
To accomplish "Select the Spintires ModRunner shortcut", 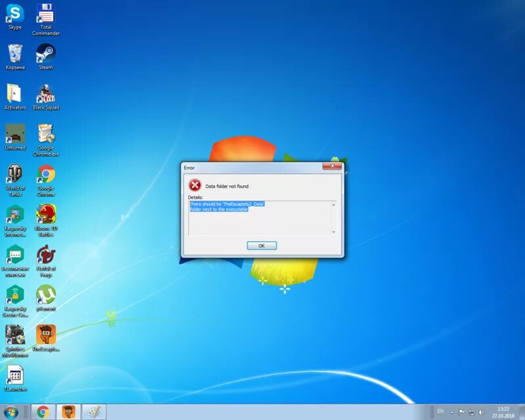I will click(14, 341).
